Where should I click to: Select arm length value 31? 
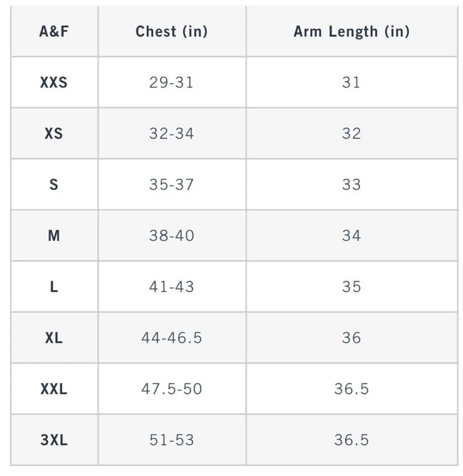[x=351, y=82]
